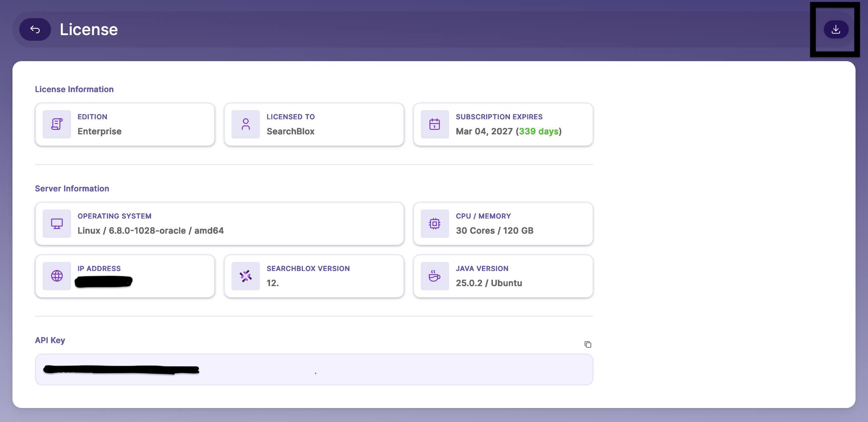Click the Linux operating system value
This screenshot has width=868, height=422.
150,231
